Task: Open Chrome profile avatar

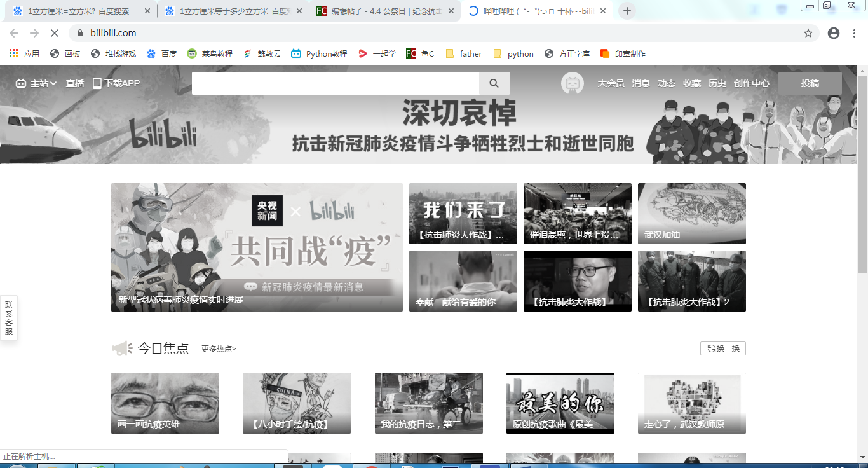Action: [x=834, y=33]
